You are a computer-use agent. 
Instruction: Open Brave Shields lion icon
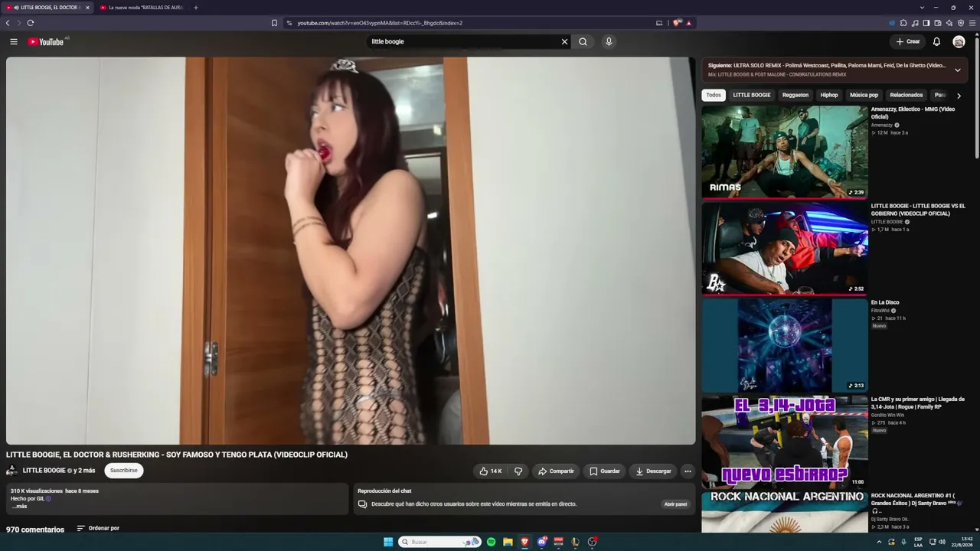(677, 23)
